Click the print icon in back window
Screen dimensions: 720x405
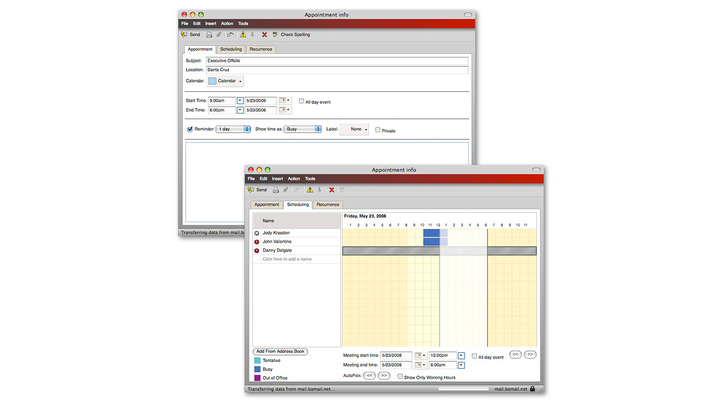tap(207, 34)
